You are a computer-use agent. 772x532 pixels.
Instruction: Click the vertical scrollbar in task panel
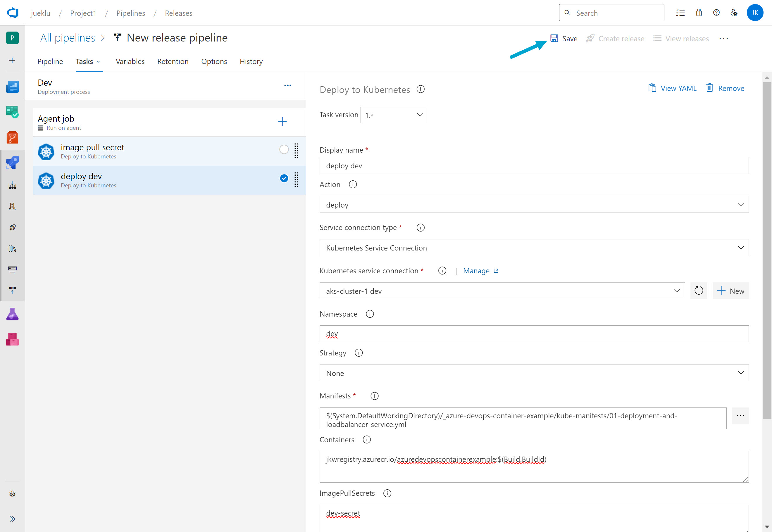pyautogui.click(x=767, y=250)
